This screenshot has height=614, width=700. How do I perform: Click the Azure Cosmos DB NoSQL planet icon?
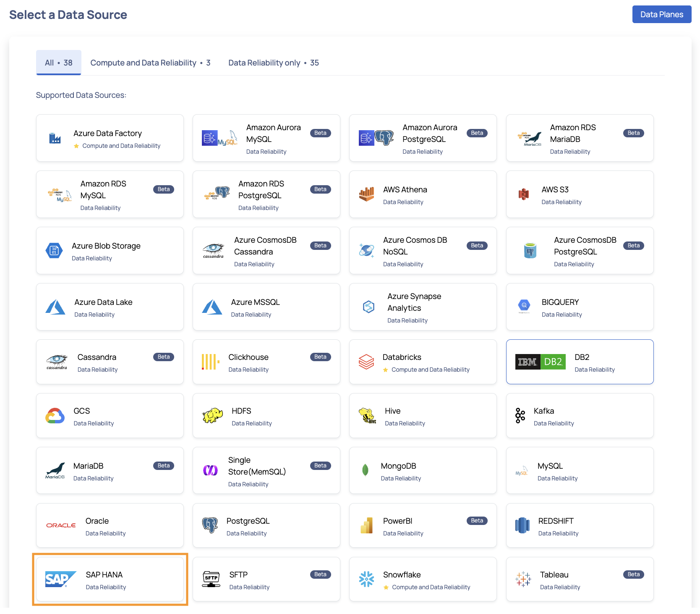click(367, 250)
